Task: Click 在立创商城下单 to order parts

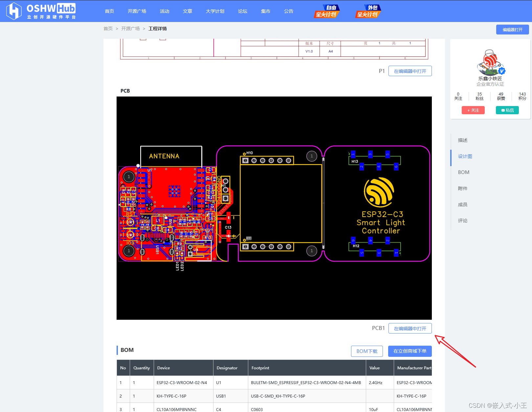Action: click(x=410, y=351)
